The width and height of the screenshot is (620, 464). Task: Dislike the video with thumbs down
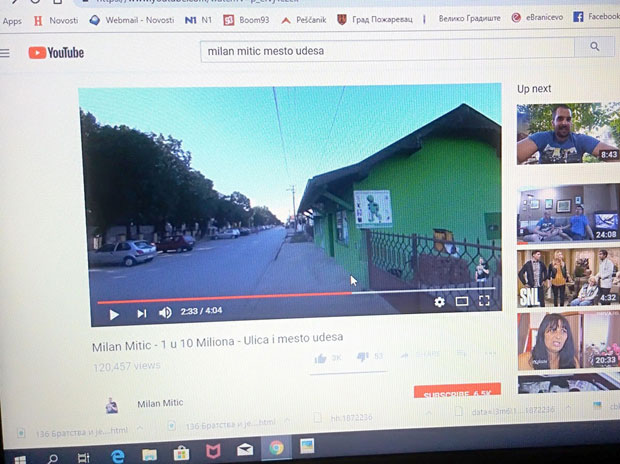362,357
